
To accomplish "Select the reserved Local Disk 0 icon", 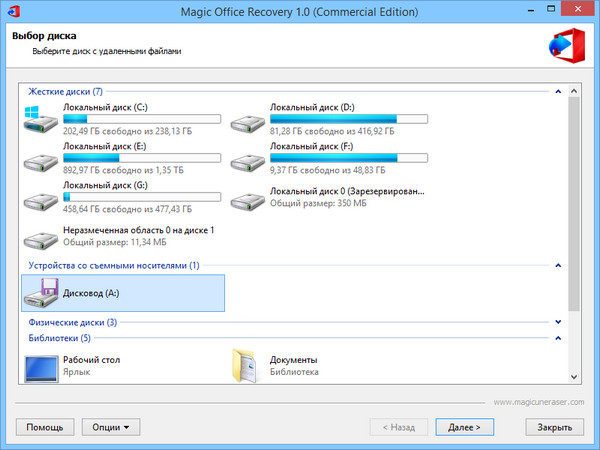I will coord(248,201).
